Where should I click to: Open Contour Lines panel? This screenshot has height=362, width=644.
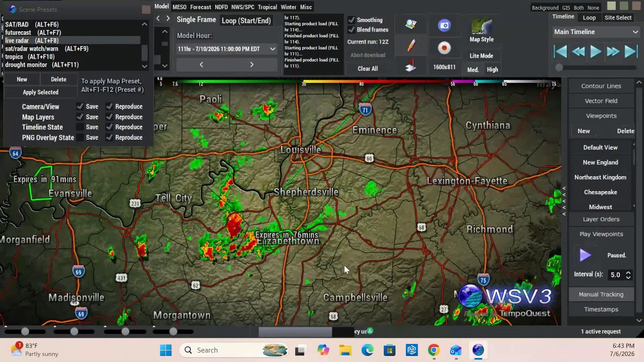pyautogui.click(x=601, y=86)
